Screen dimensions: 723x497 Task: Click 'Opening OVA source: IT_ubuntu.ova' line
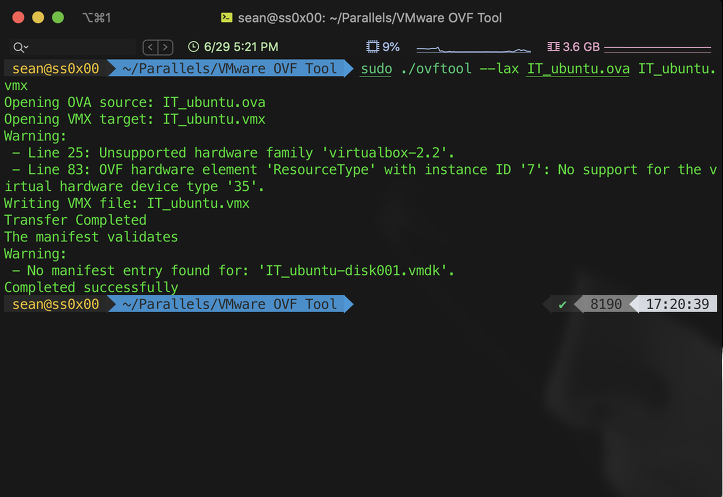[x=135, y=102]
